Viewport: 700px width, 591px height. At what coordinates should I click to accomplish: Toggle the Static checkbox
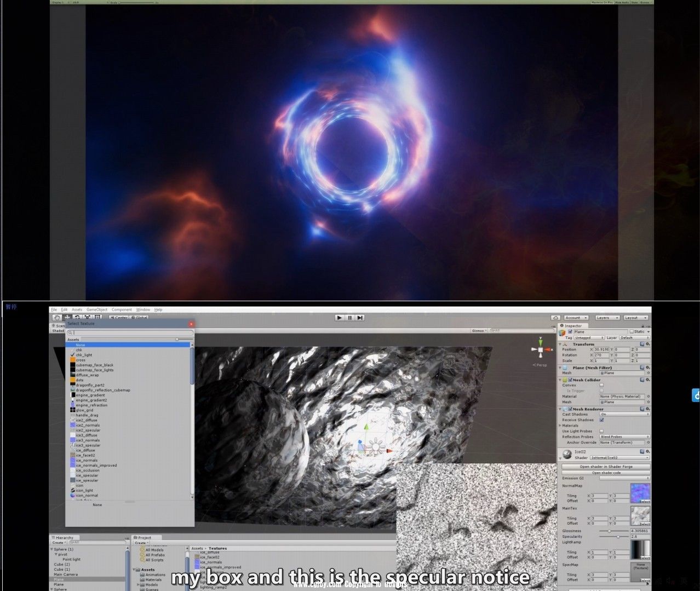coord(632,332)
